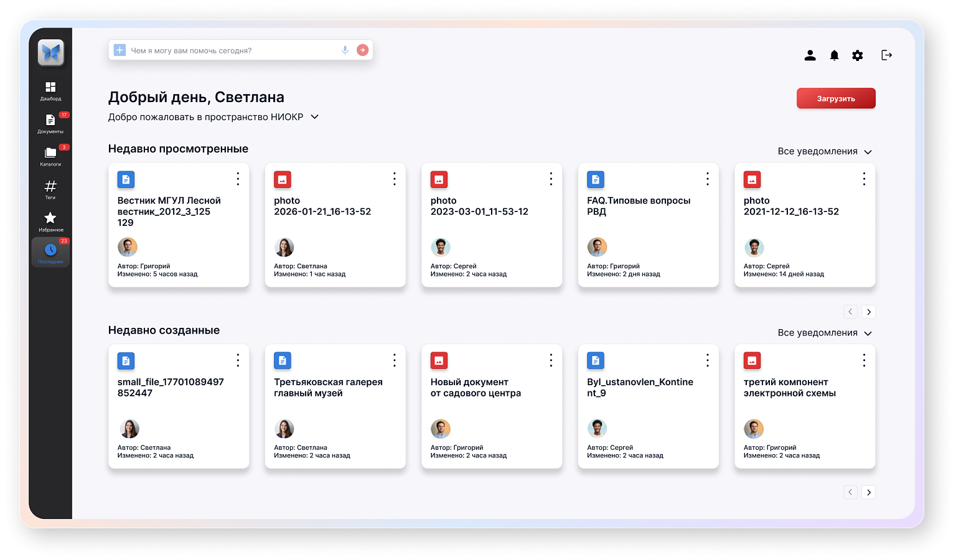Open menu for Третьяковская галерея card
The image size is (956, 560).
pyautogui.click(x=395, y=360)
